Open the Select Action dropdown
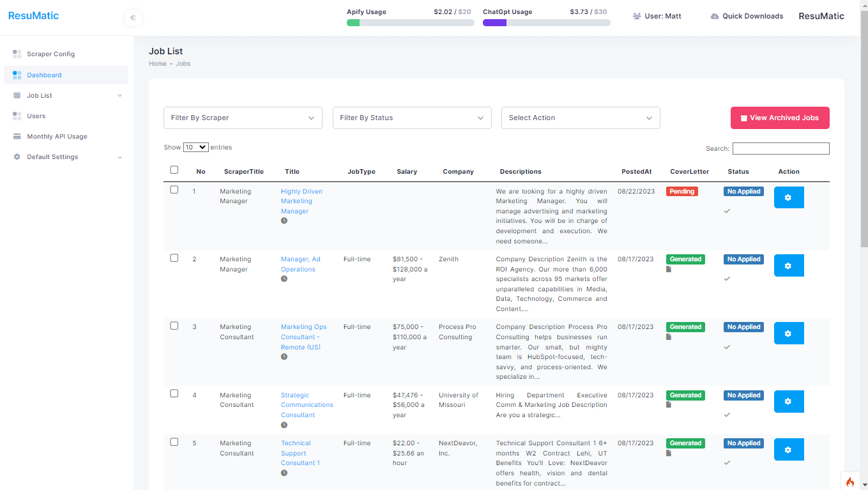Viewport: 868px width, 490px height. [581, 118]
